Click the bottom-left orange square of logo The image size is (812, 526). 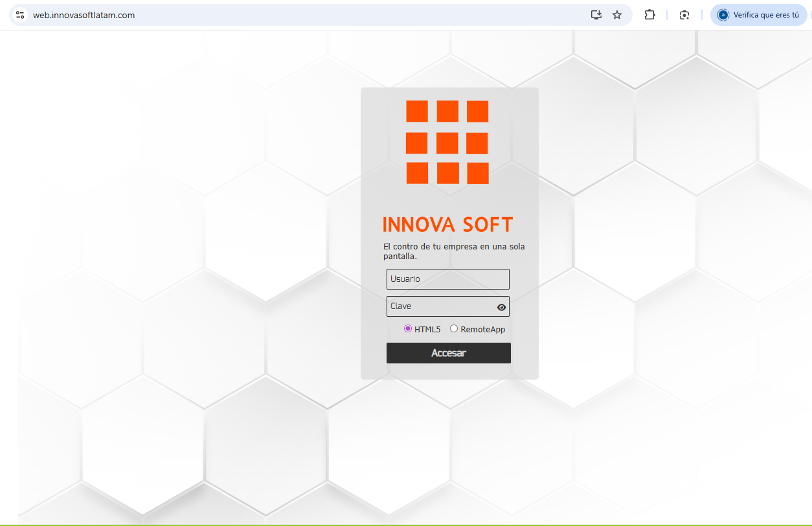click(x=417, y=173)
